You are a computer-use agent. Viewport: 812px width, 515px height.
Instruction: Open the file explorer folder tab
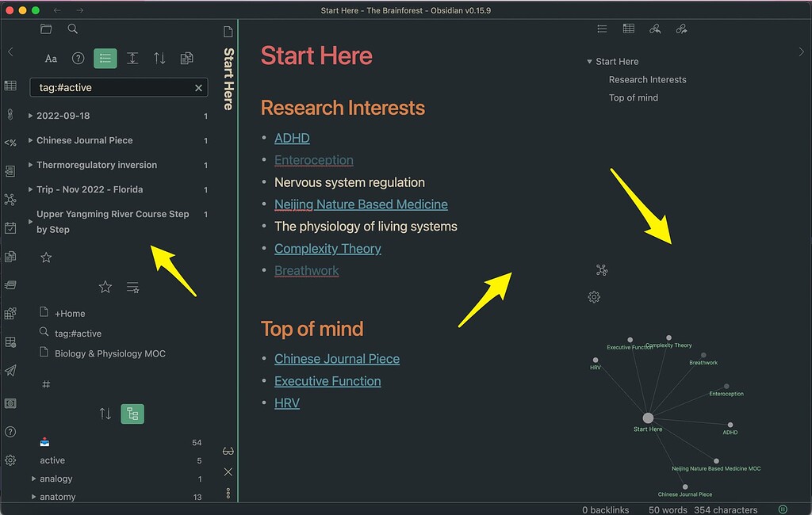[x=46, y=29]
